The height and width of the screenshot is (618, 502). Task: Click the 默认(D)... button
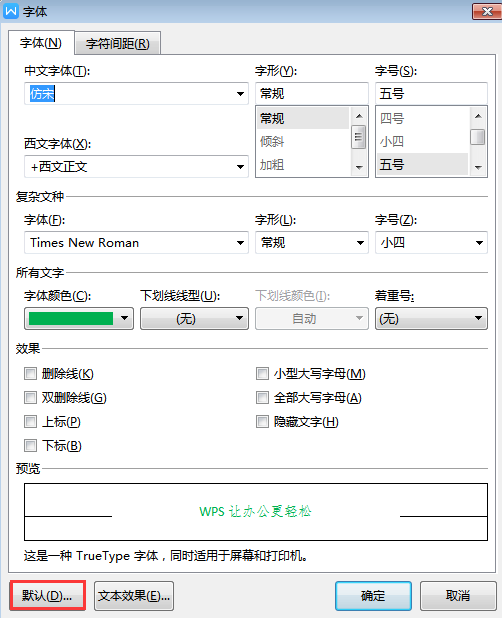47,596
